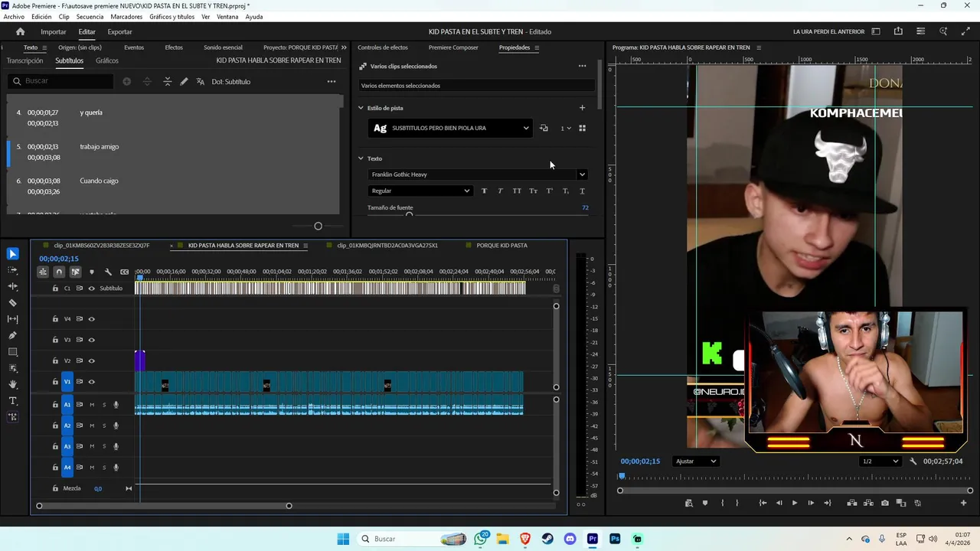The height and width of the screenshot is (551, 980).
Task: Switch to the Transcripción tab
Action: (x=24, y=60)
